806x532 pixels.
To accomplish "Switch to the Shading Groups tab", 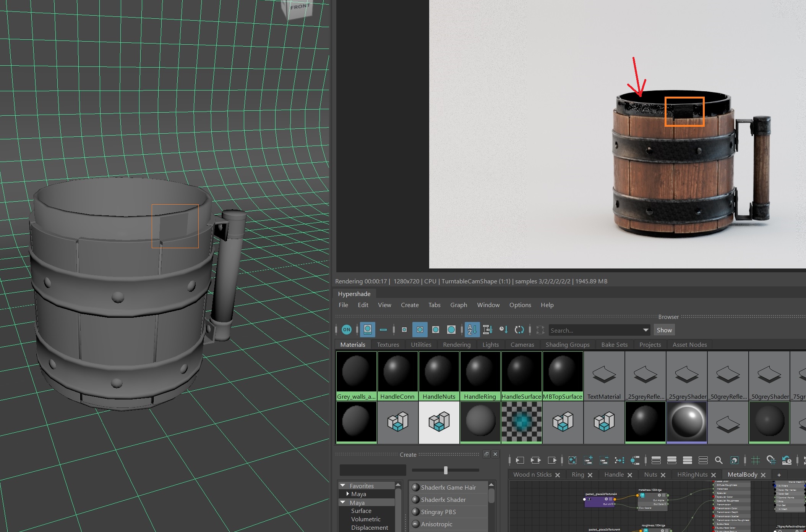I will coord(568,344).
